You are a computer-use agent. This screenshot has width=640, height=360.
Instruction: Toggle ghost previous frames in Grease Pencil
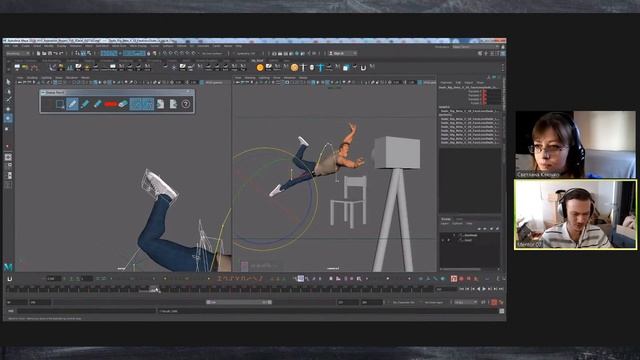[136, 104]
